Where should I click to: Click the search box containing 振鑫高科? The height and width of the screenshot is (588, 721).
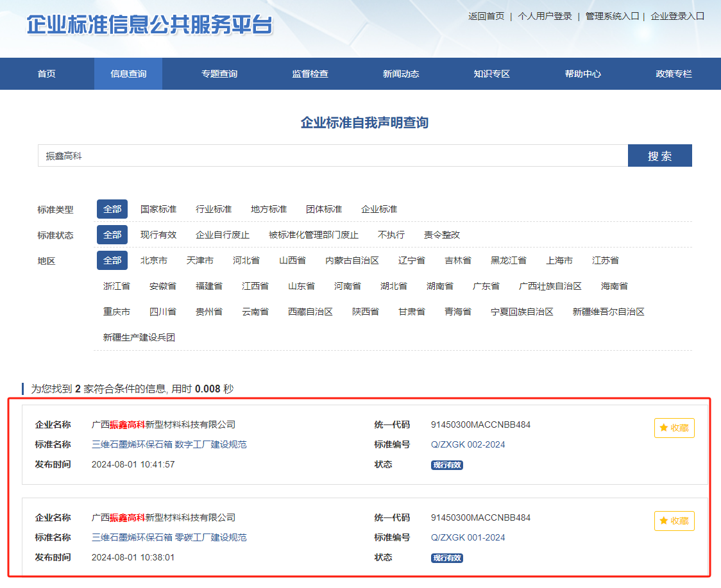(332, 156)
